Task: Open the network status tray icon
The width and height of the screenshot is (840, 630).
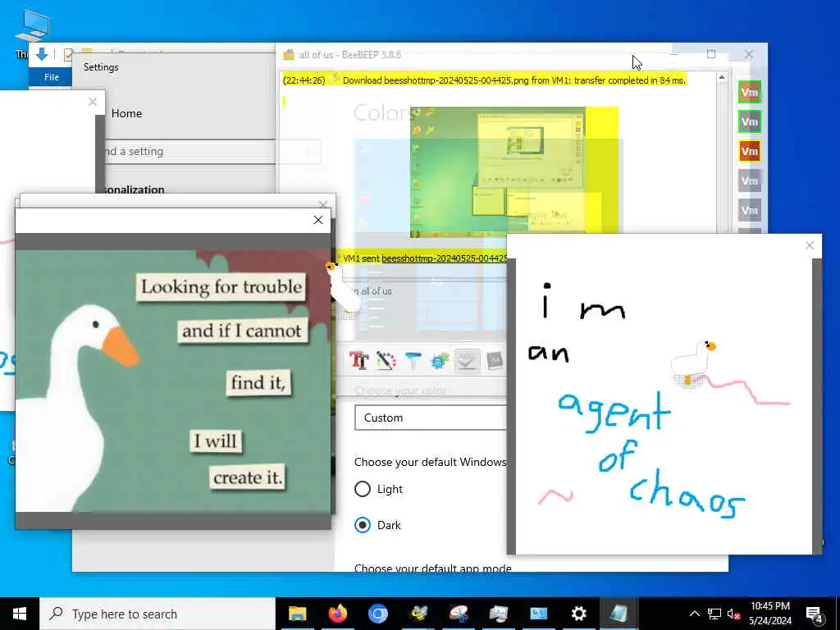Action: (x=714, y=614)
